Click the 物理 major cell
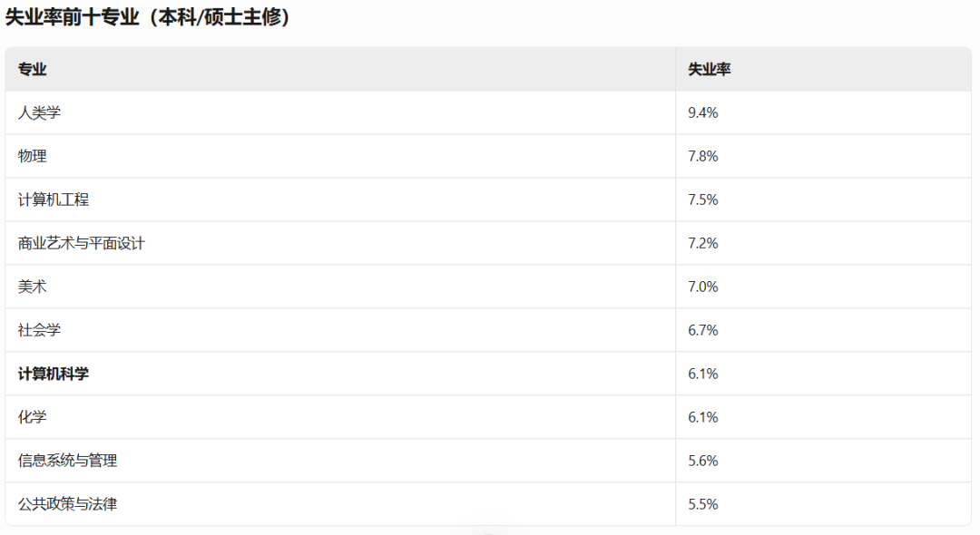Viewport: 980px width, 535px height. pos(340,156)
